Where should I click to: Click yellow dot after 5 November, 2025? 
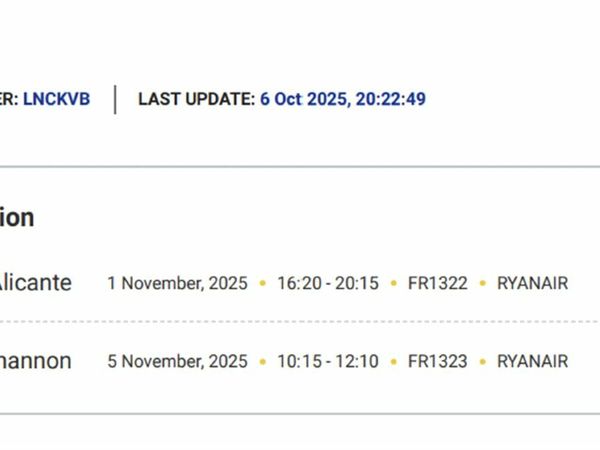262,362
